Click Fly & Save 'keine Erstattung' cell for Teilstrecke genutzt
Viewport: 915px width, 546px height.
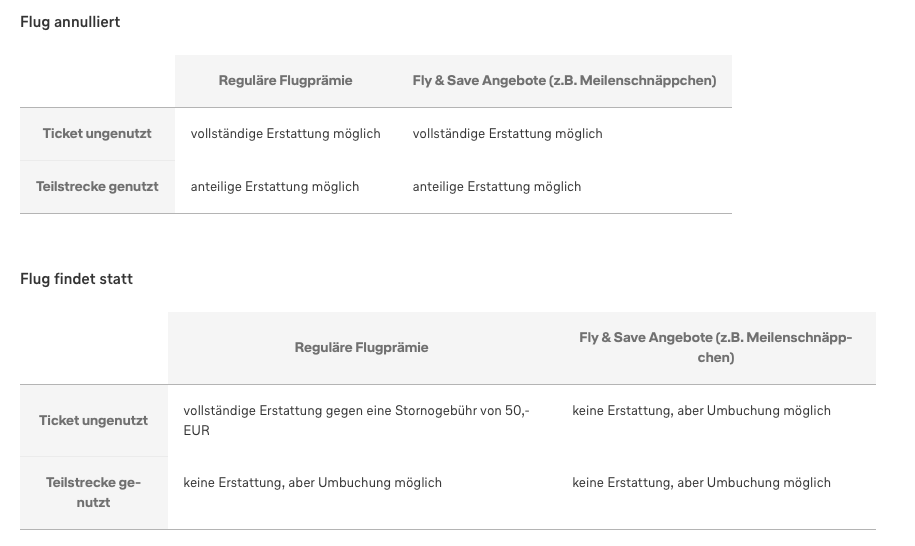point(701,482)
